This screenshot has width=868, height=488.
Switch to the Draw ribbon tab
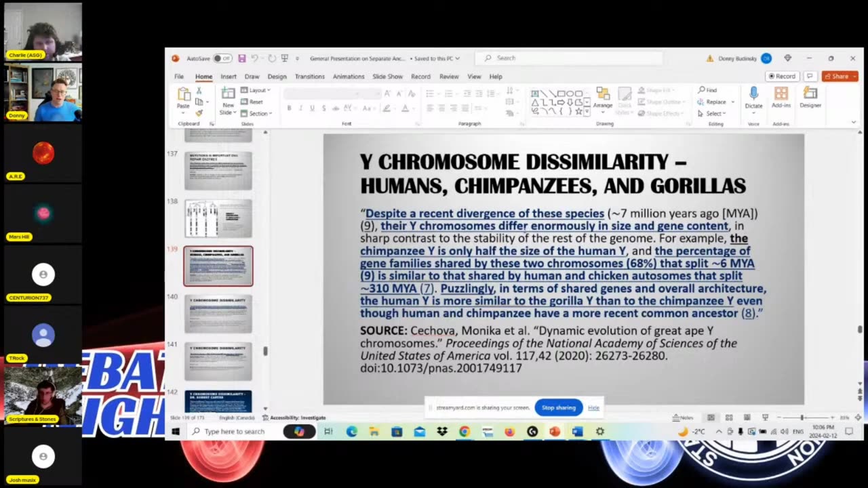click(x=252, y=77)
